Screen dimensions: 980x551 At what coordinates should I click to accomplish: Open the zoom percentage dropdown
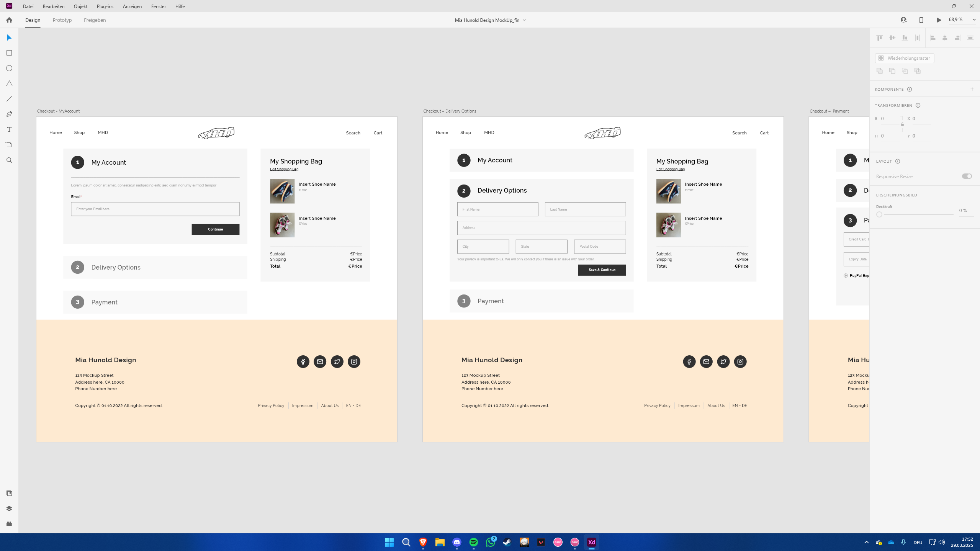click(x=974, y=20)
